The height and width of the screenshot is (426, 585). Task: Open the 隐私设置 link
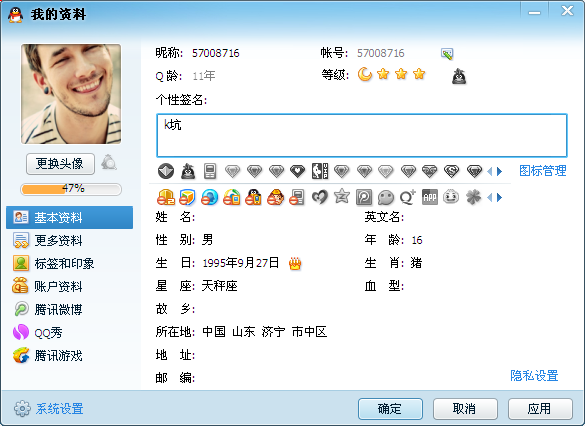click(534, 376)
